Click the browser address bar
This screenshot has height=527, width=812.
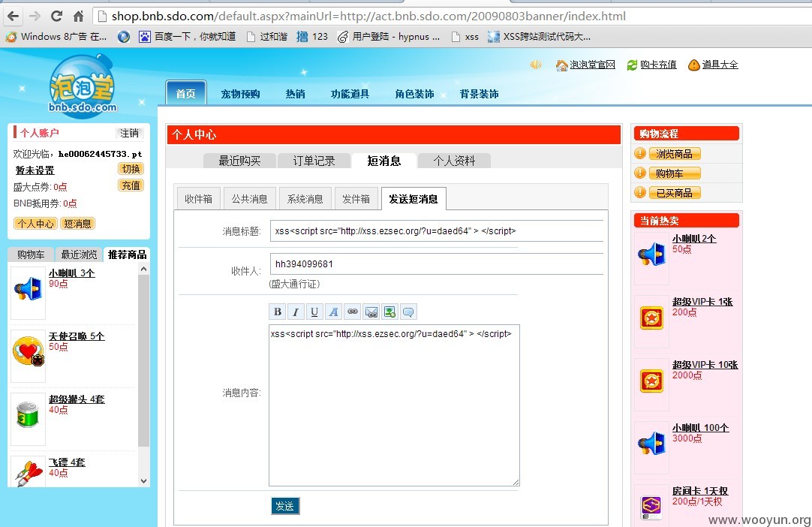(452, 16)
